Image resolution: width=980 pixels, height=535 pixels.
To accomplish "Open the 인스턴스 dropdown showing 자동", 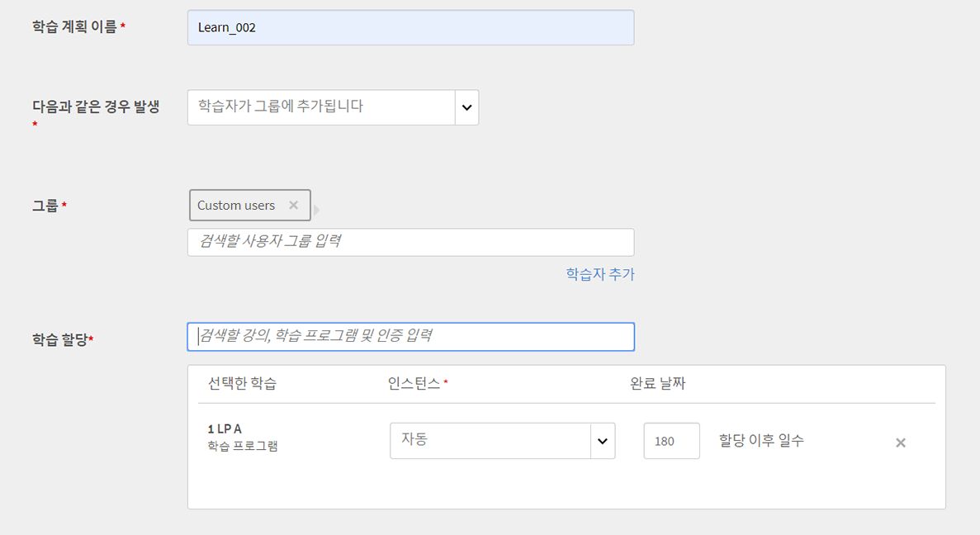I will 490,440.
